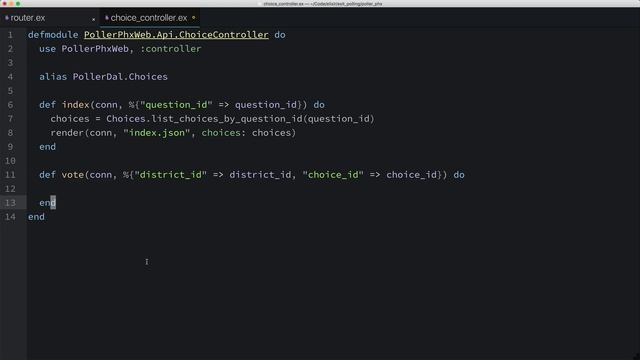This screenshot has height=360, width=640.
Task: Select the choice_controller.ex tab
Action: click(149, 18)
